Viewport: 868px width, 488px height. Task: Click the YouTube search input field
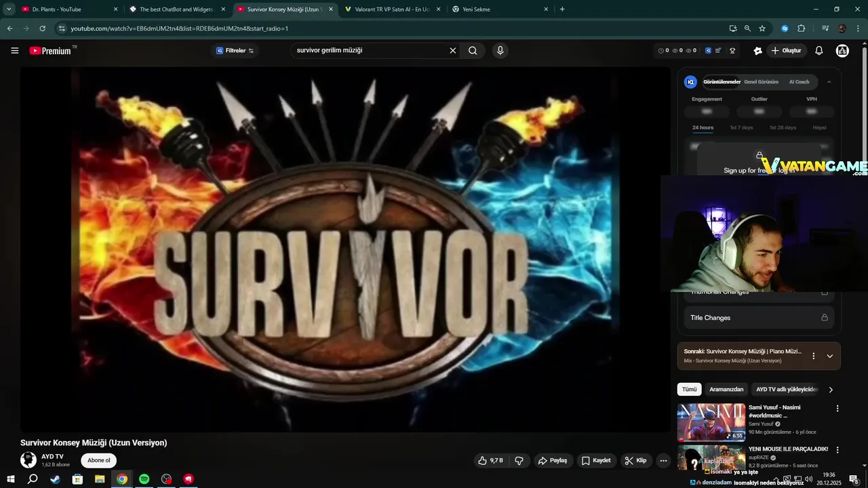pos(371,50)
